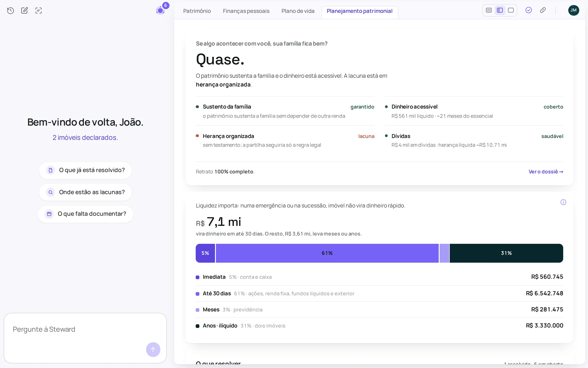This screenshot has width=588, height=368.
Task: Select the 'Sustento da família' status row
Action: pos(285,111)
